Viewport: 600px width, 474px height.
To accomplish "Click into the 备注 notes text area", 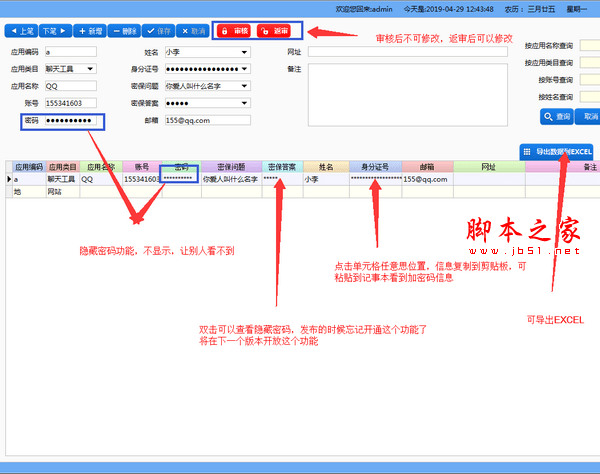I will click(408, 95).
